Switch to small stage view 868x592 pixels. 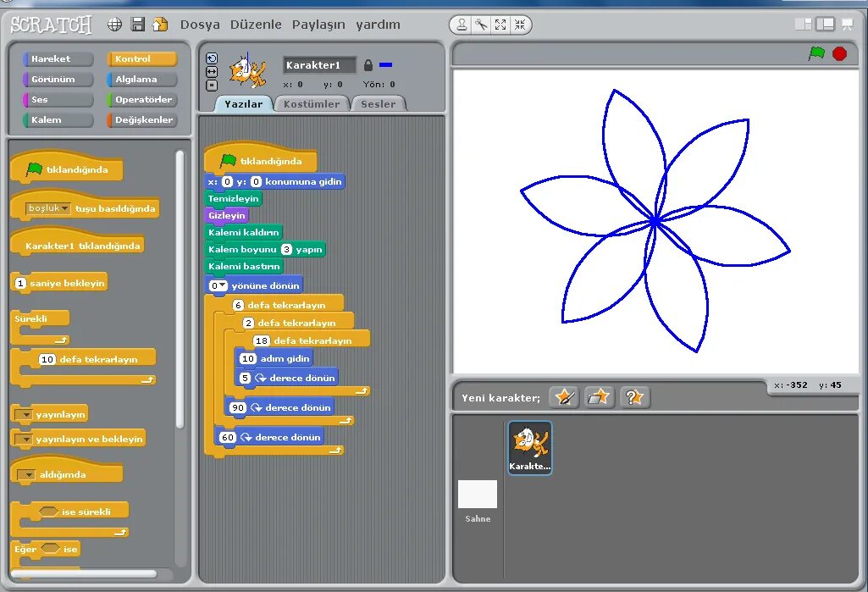(803, 25)
